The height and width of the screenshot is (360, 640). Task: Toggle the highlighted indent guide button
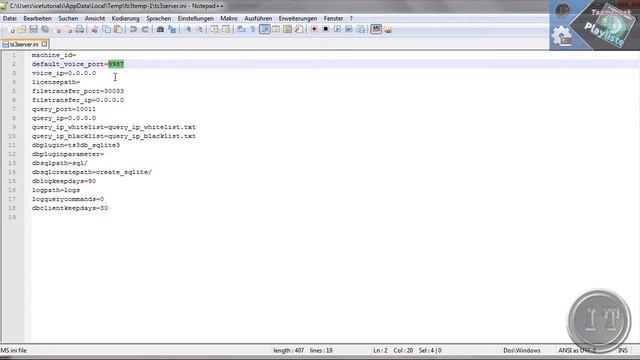click(x=264, y=29)
